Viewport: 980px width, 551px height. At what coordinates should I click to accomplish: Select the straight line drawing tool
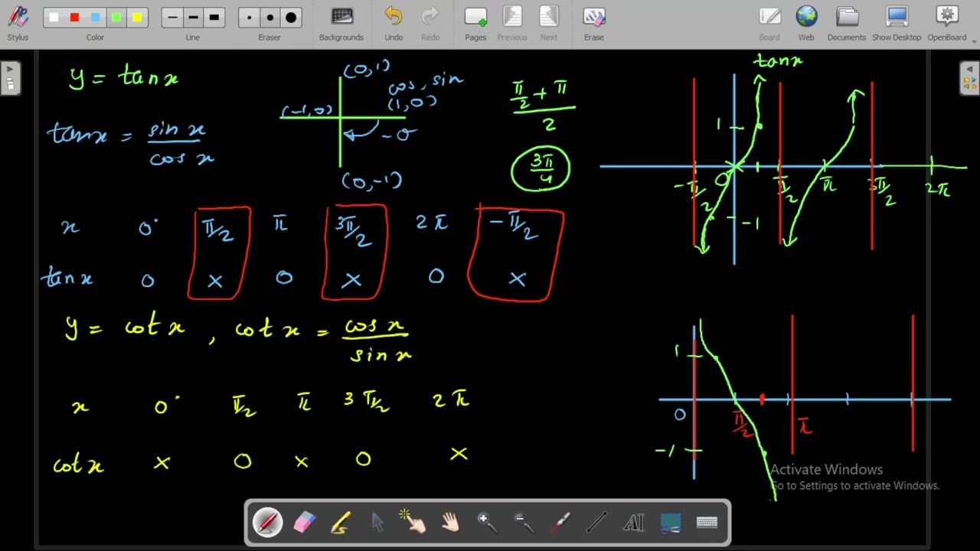pyautogui.click(x=597, y=523)
